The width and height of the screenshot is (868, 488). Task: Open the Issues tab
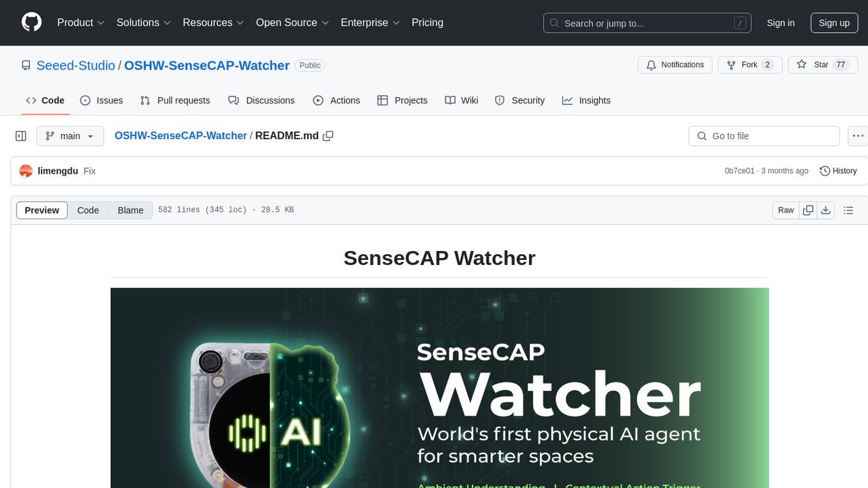101,100
